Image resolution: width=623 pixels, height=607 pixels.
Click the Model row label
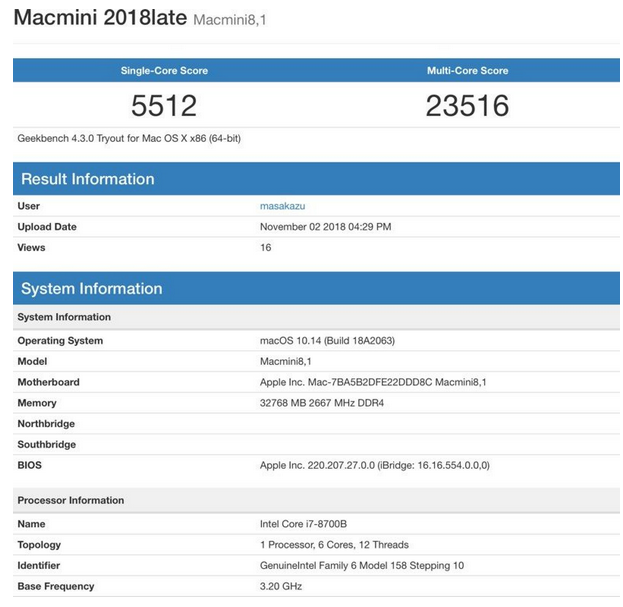[x=32, y=361]
